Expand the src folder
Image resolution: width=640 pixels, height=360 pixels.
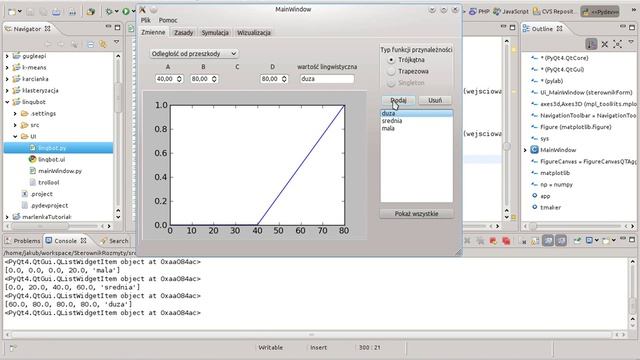pos(15,125)
